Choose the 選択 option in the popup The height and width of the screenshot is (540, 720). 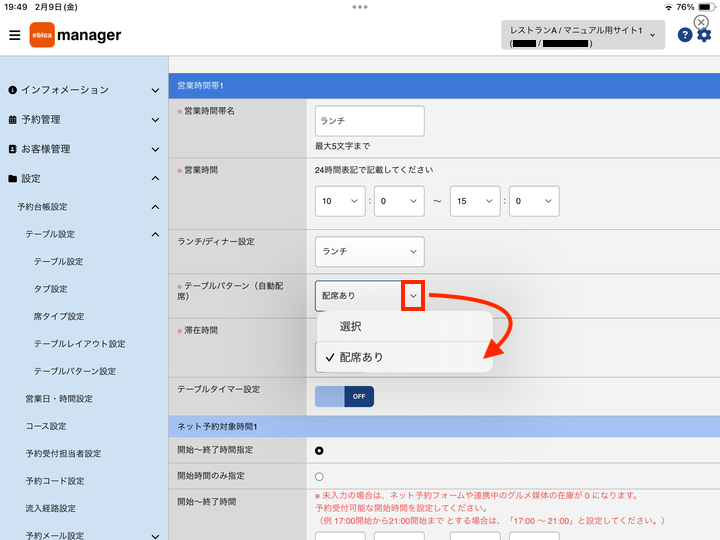[x=405, y=326]
